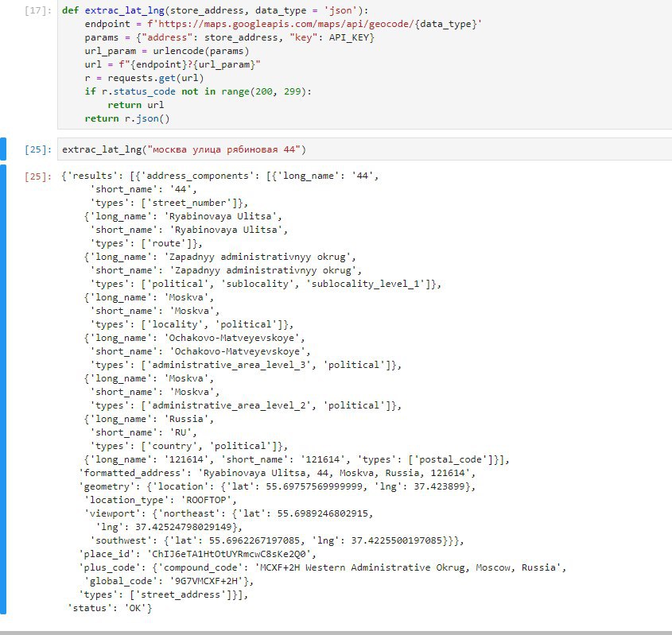
Task: Click the sublocality_level_1 types line
Action: pos(266,284)
